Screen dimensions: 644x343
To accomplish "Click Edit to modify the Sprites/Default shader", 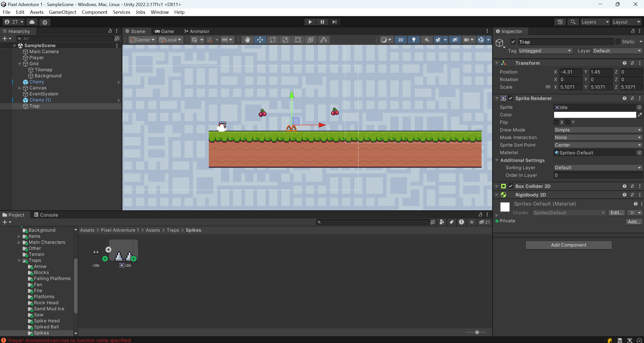I will point(616,213).
